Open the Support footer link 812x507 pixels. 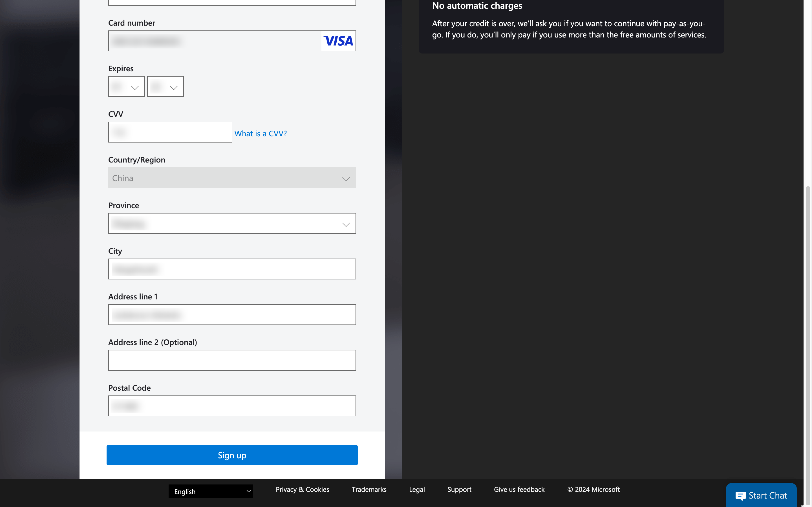point(459,489)
